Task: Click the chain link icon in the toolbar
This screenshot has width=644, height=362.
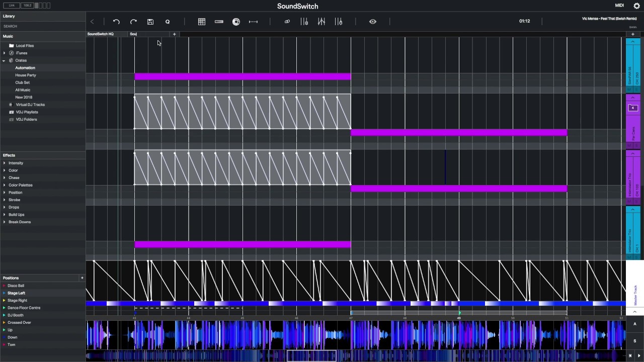Action: pyautogui.click(x=287, y=22)
